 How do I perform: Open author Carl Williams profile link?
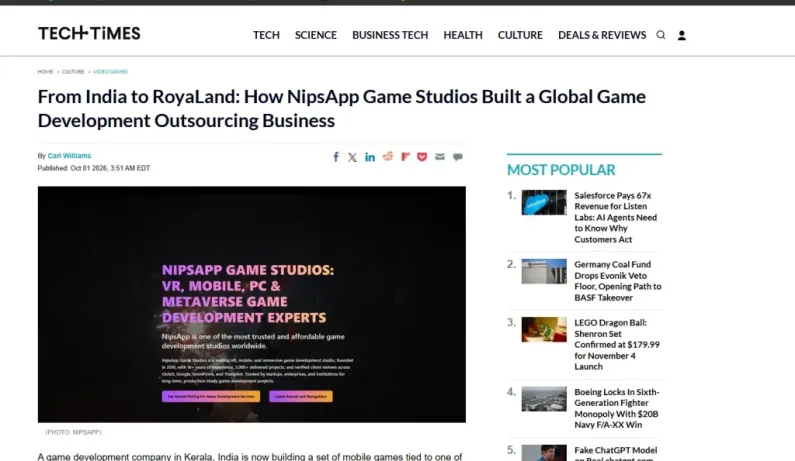[69, 156]
